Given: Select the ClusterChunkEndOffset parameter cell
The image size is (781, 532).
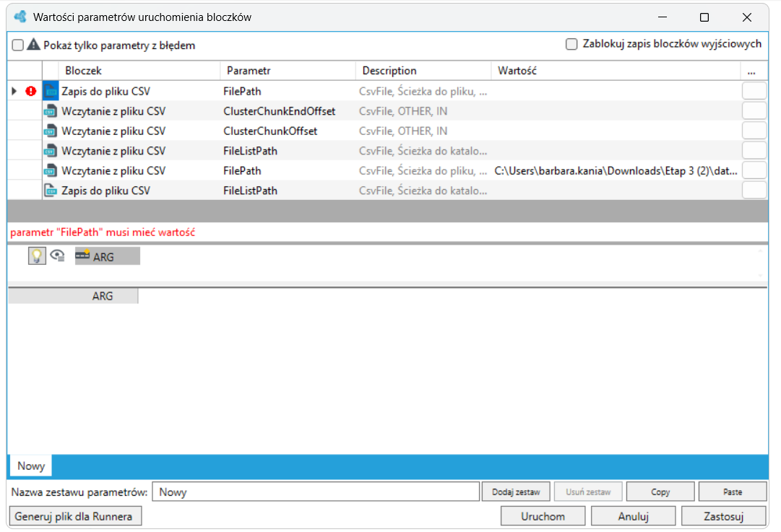Looking at the screenshot, I should [x=288, y=111].
